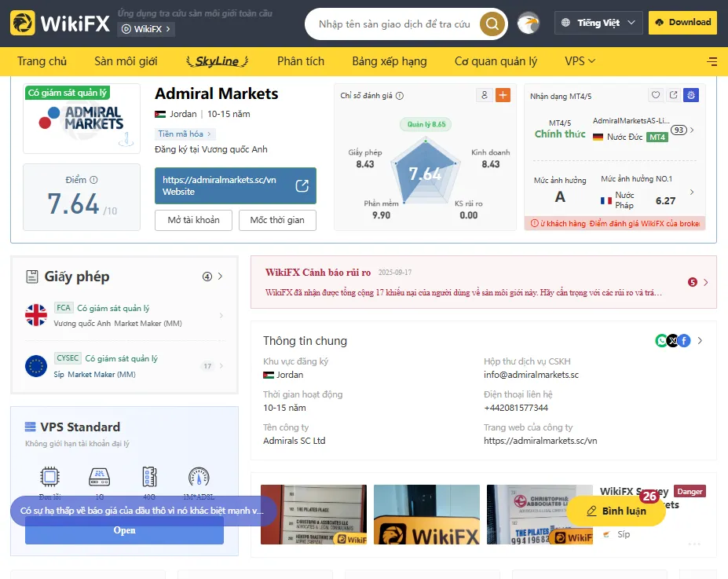Viewport: 728px width, 579px height.
Task: Click the crude oil notice banner
Action: [144, 511]
